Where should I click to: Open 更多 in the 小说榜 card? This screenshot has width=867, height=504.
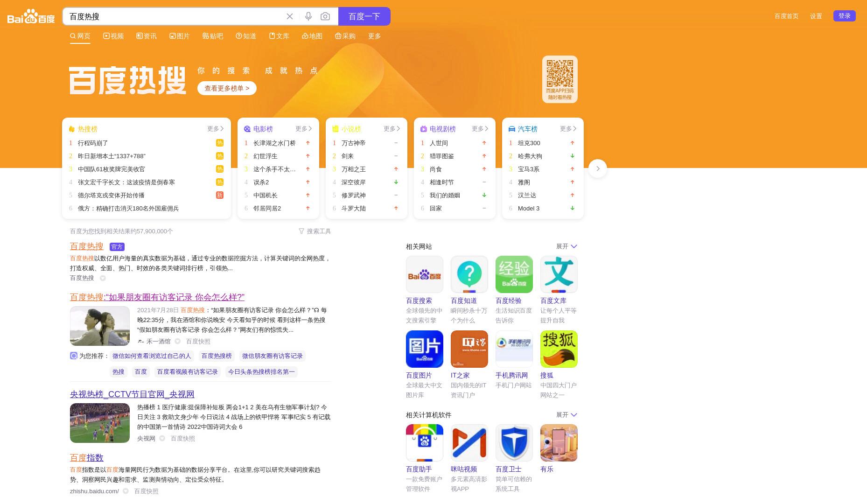coord(392,129)
